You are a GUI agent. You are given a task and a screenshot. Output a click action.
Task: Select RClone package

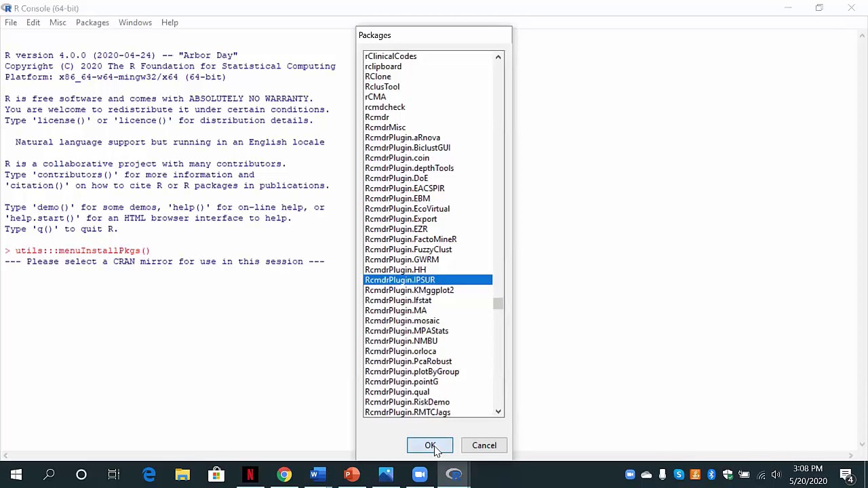[428, 77]
